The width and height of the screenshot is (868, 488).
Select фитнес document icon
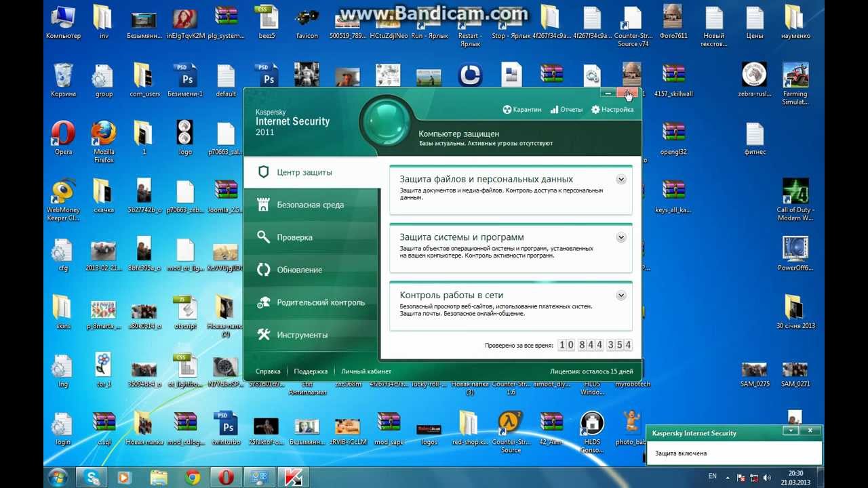755,138
